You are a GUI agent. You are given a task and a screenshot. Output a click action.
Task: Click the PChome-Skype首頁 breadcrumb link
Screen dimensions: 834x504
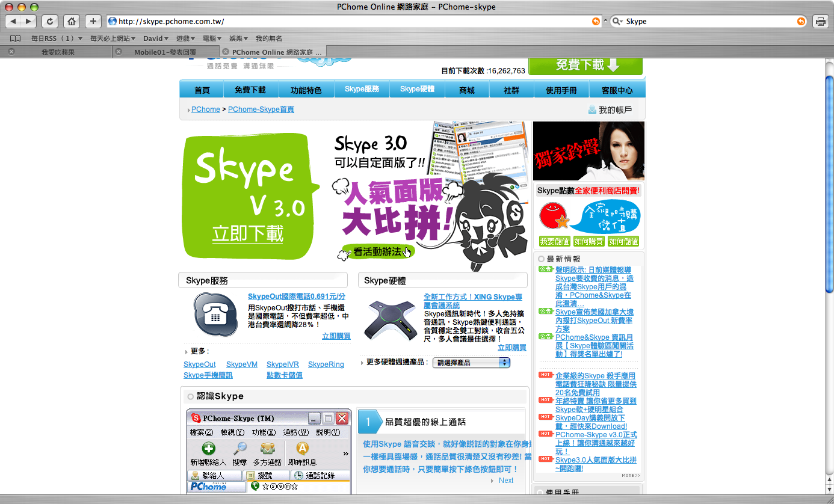coord(261,109)
